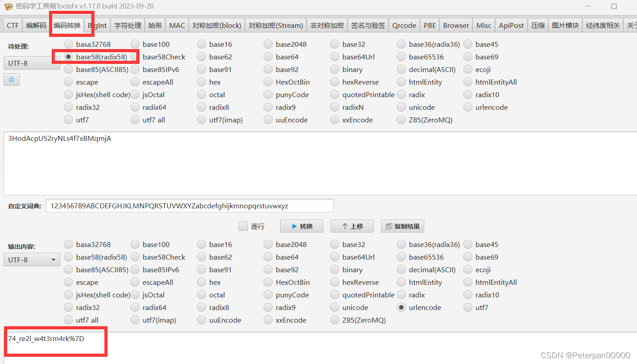Select output utf7 radio button
The height and width of the screenshot is (364, 637).
point(468,307)
